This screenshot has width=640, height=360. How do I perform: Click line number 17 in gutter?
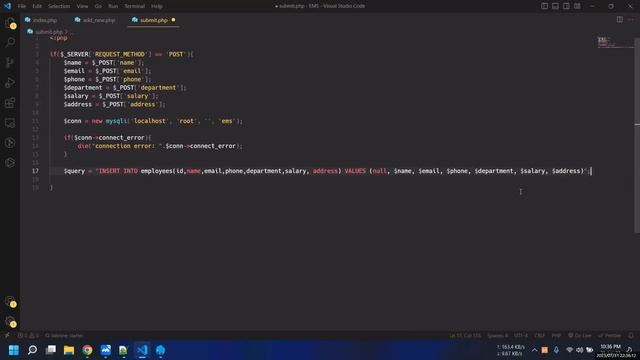click(36, 171)
